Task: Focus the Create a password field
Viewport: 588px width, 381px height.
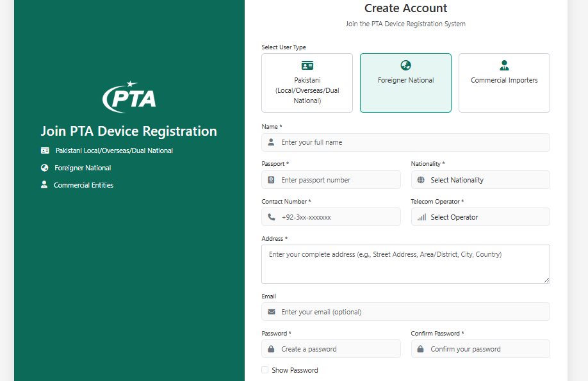Action: coord(331,349)
